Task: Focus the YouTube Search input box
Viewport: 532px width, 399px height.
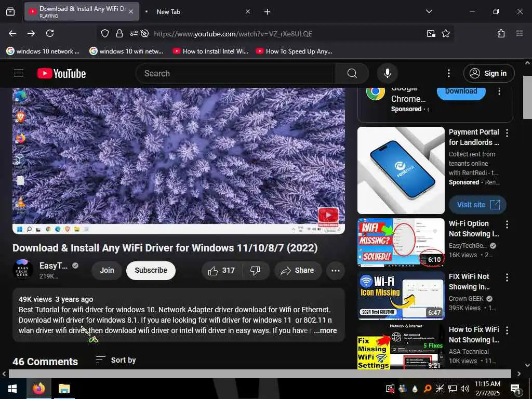Action: coord(236,73)
